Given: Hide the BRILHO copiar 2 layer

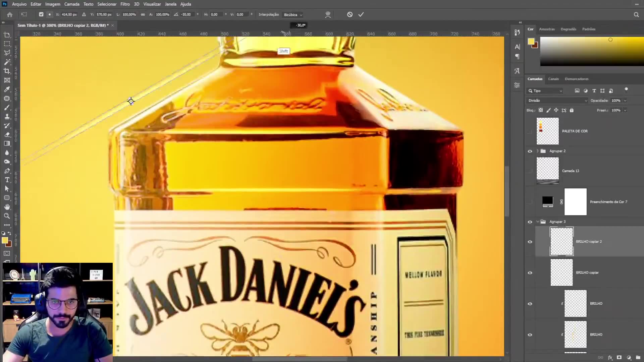Looking at the screenshot, I should [x=530, y=242].
